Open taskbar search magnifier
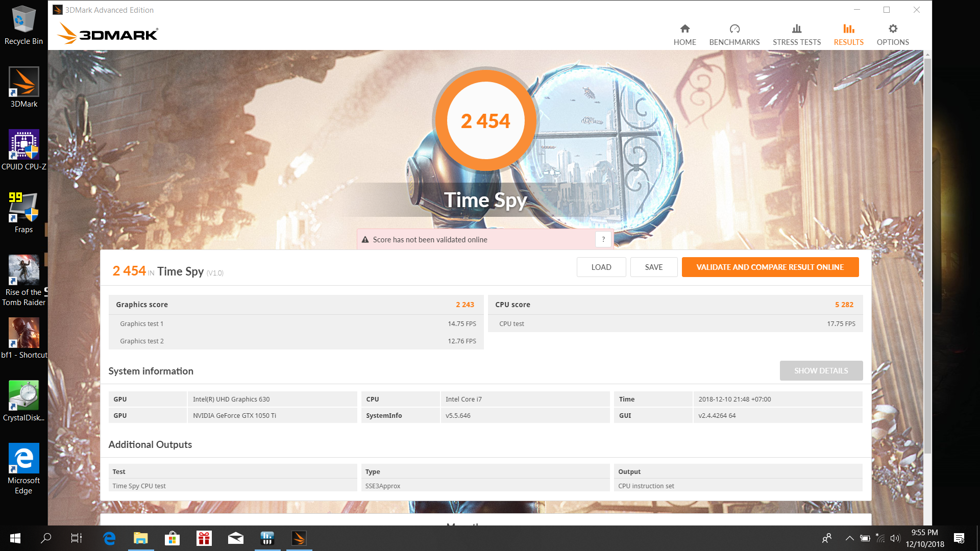 tap(46, 538)
